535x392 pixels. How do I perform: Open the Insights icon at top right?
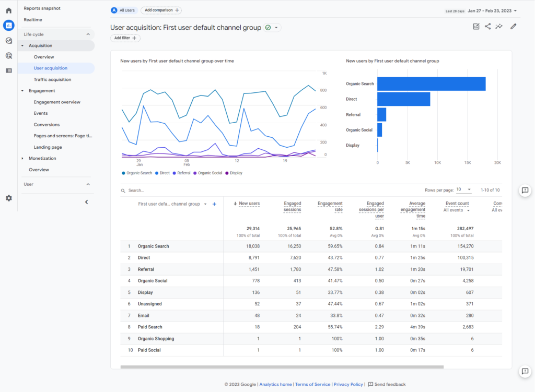[x=499, y=27]
